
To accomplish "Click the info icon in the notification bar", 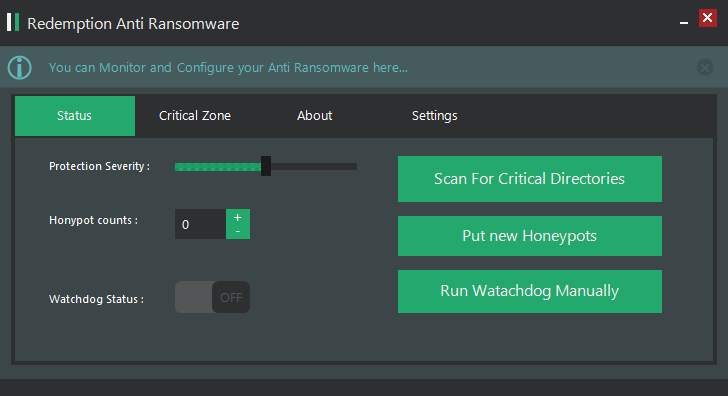I will click(20, 68).
